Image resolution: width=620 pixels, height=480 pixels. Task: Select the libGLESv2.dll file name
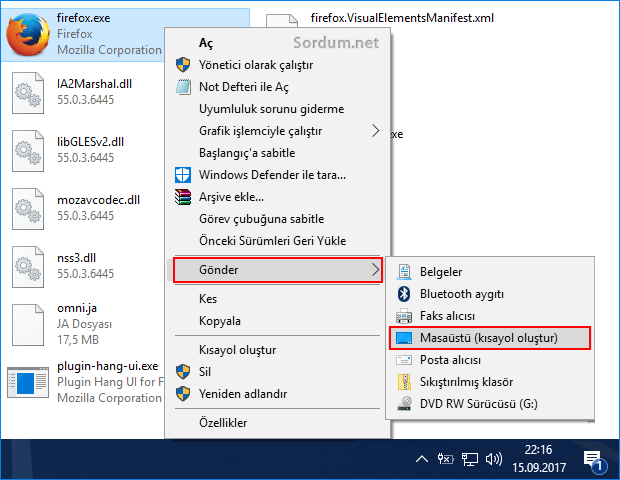(x=91, y=142)
